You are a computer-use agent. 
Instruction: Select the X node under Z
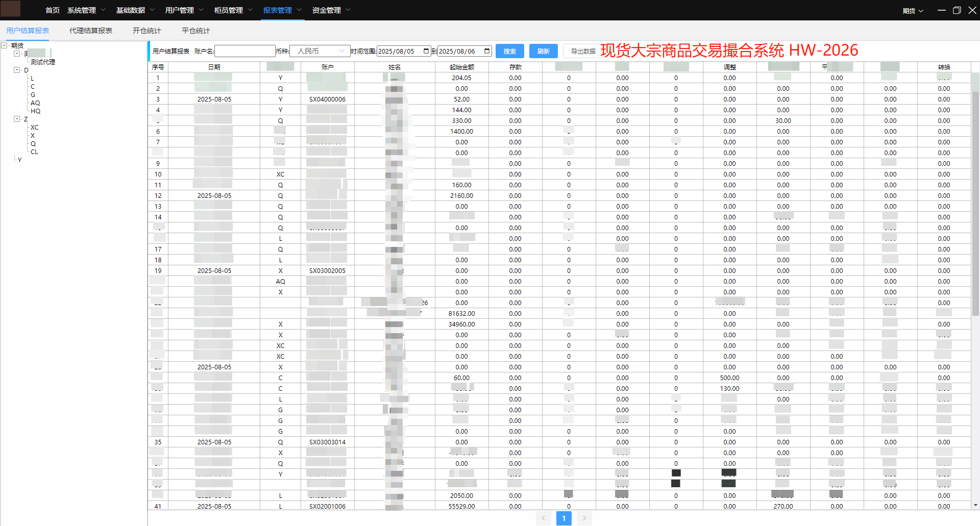coord(33,135)
